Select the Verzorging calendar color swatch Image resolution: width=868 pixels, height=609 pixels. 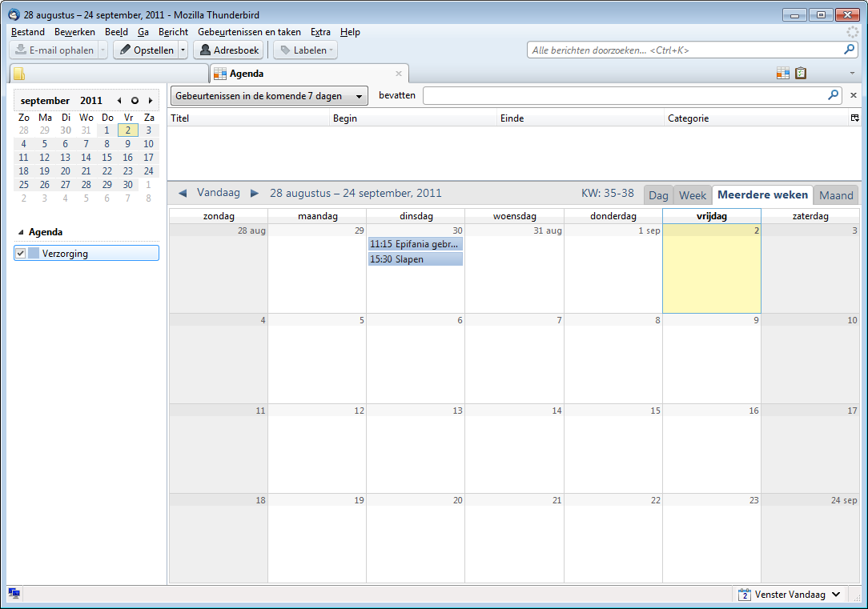34,254
